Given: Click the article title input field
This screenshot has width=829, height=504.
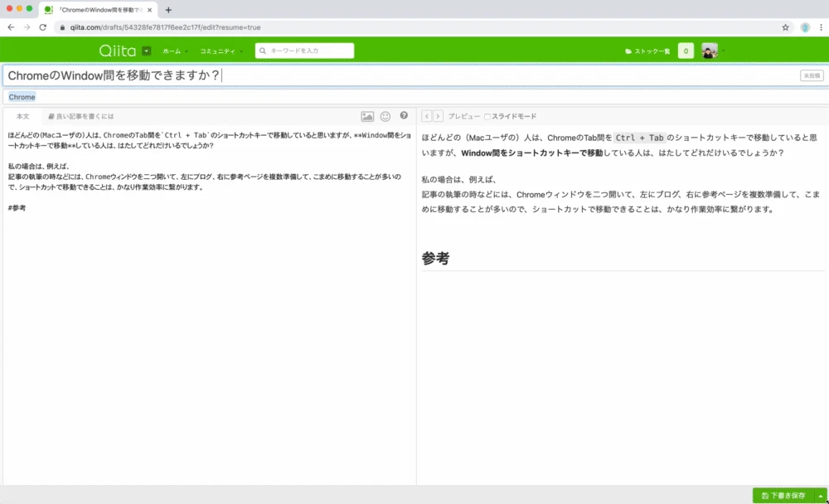Looking at the screenshot, I should pos(400,75).
